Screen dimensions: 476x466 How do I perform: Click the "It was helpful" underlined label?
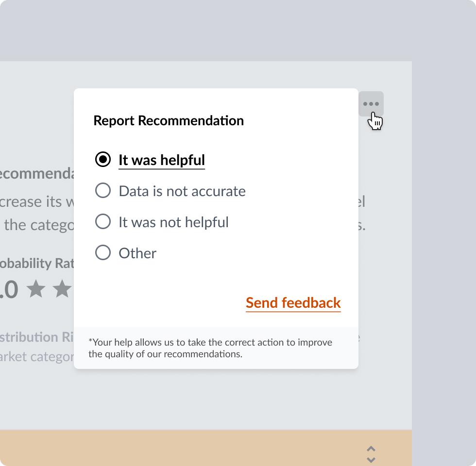(162, 160)
